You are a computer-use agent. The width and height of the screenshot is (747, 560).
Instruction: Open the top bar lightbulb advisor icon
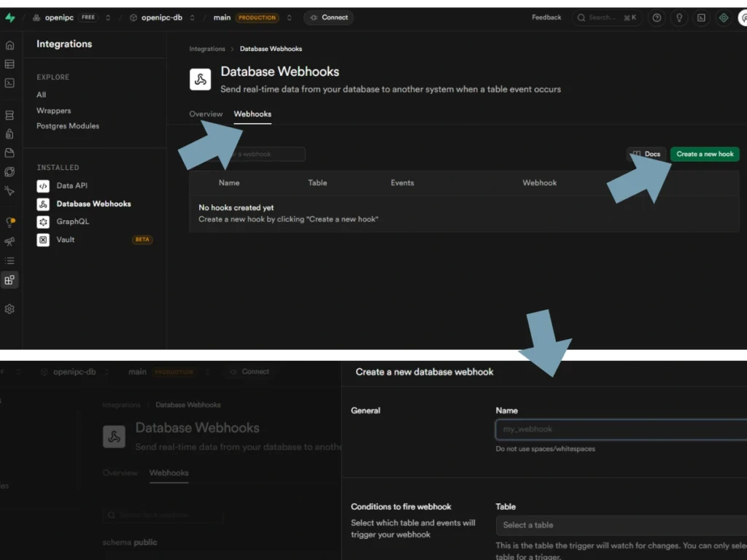[x=679, y=18]
